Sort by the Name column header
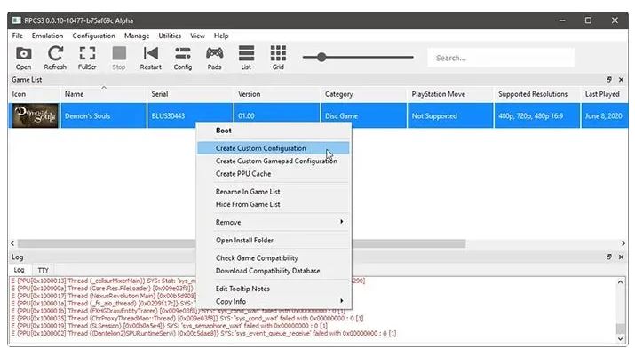This screenshot has width=635, height=364. 103,94
